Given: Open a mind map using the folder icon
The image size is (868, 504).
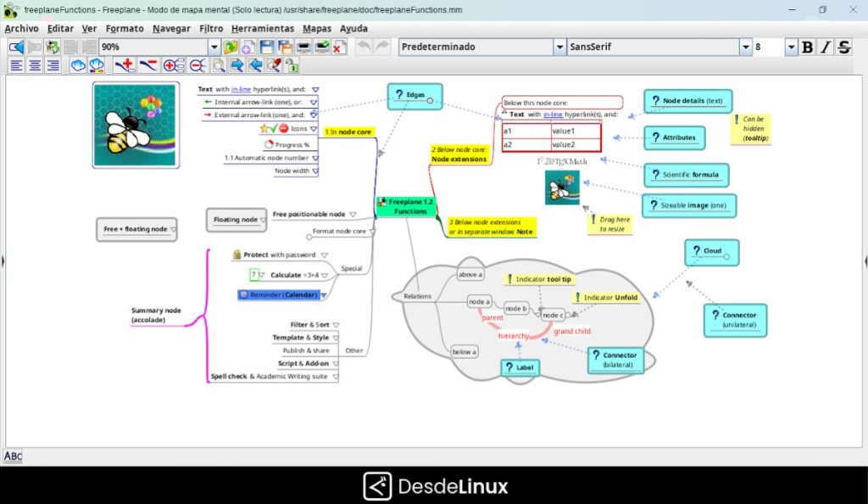Looking at the screenshot, I should [229, 47].
